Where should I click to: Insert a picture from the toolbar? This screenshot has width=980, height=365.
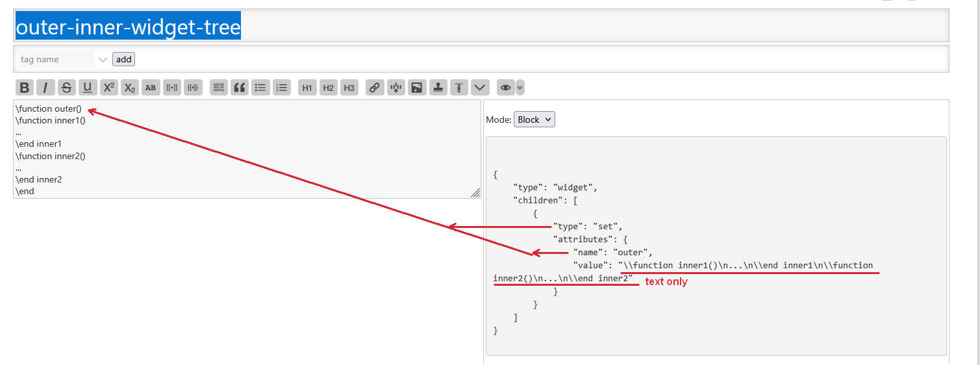tap(417, 88)
